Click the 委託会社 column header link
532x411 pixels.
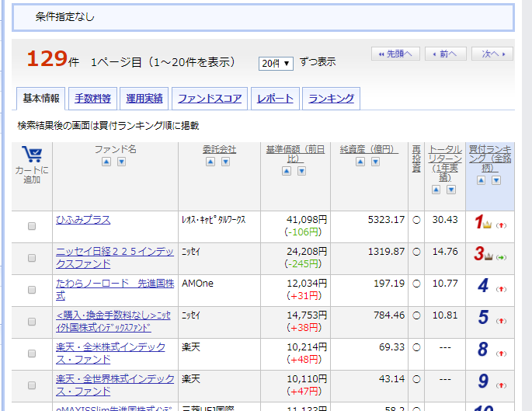point(219,150)
